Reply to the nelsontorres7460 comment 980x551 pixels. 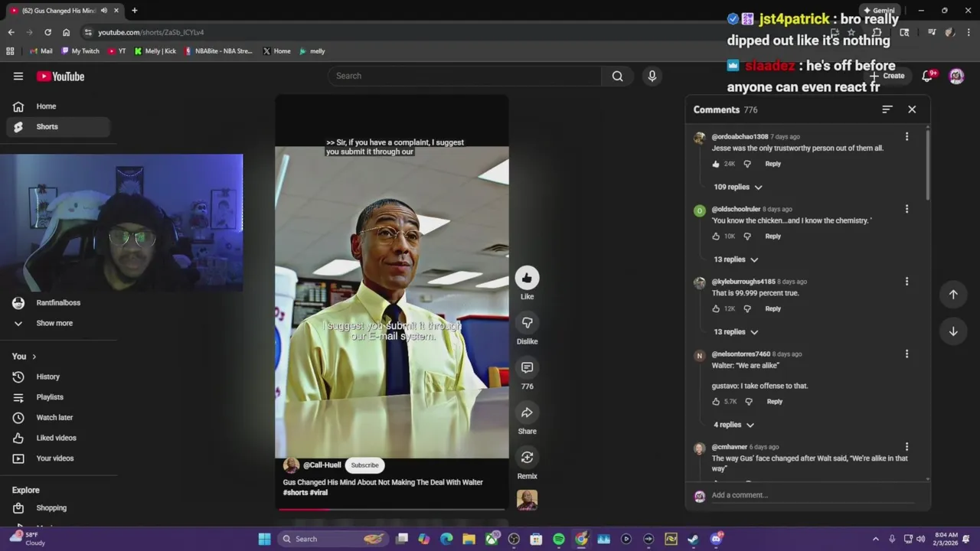coord(774,402)
